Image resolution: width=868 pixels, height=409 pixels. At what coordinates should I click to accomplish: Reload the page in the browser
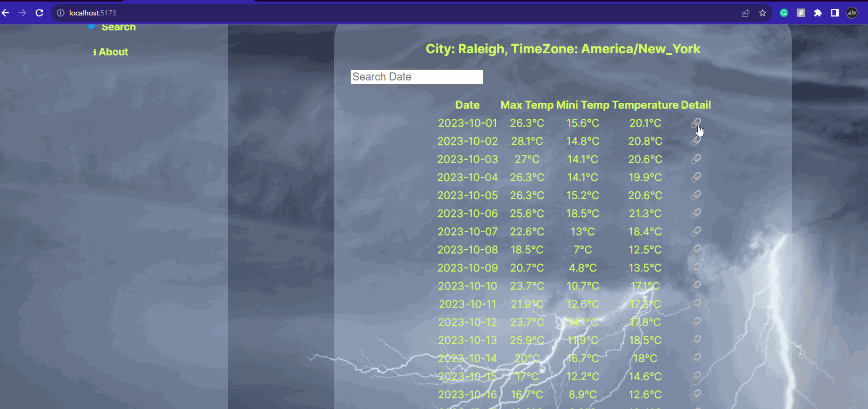tap(39, 13)
